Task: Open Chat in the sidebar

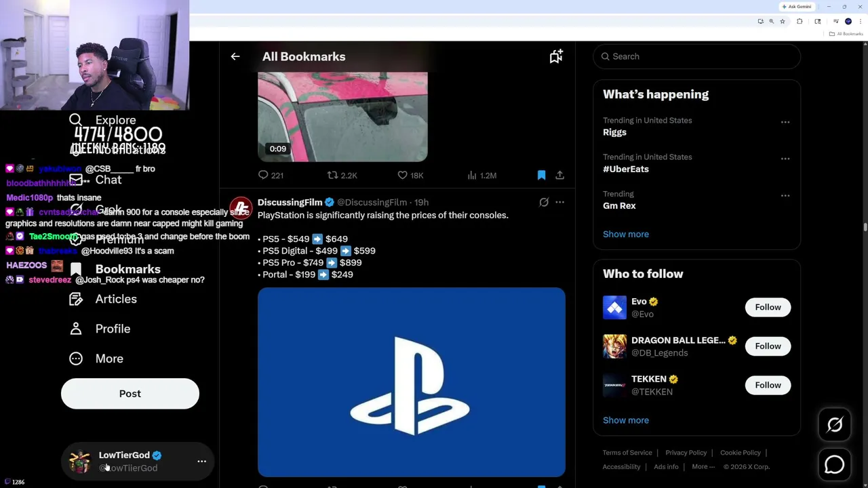Action: click(x=96, y=180)
